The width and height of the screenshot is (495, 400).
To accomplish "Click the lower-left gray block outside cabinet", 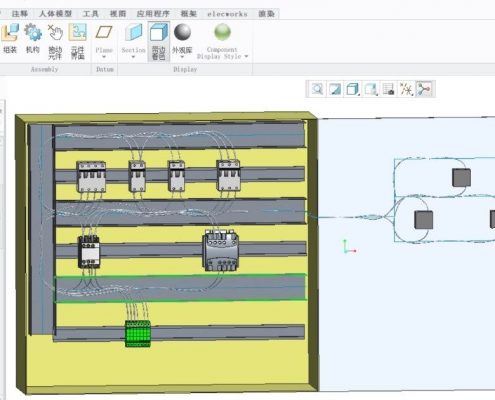I will [423, 220].
